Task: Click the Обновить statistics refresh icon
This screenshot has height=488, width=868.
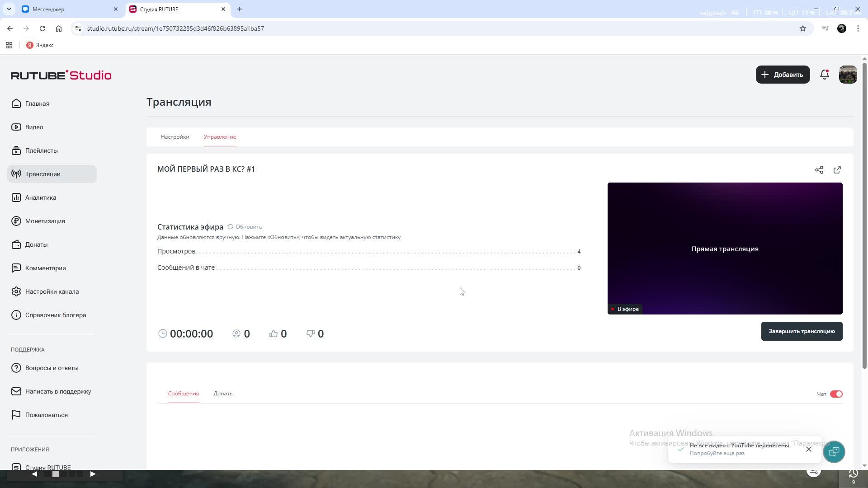Action: pyautogui.click(x=231, y=227)
